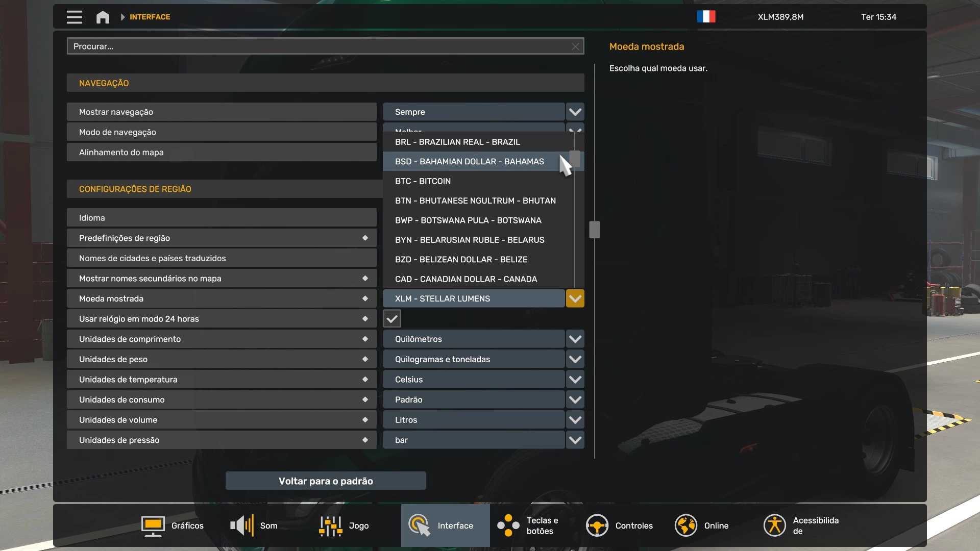
Task: Go to the home screen icon
Action: (103, 17)
